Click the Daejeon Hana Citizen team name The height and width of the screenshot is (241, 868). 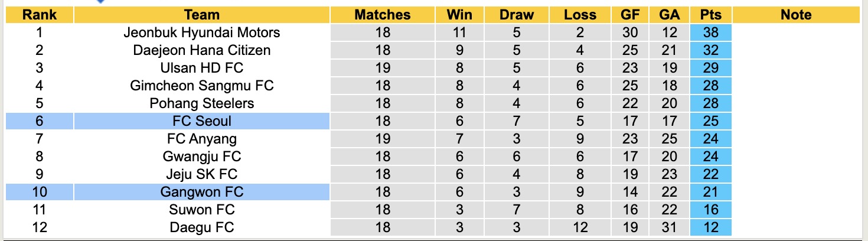coord(201,50)
